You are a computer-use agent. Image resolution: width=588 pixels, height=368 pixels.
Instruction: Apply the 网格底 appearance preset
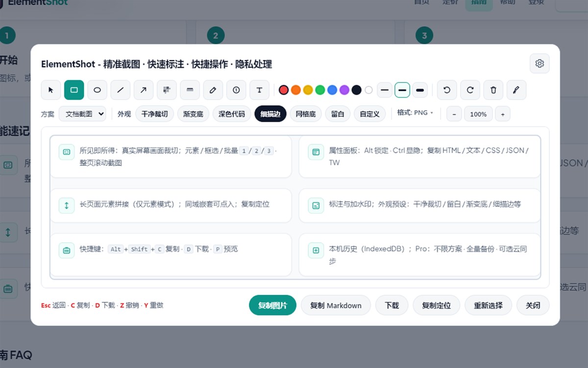click(306, 114)
